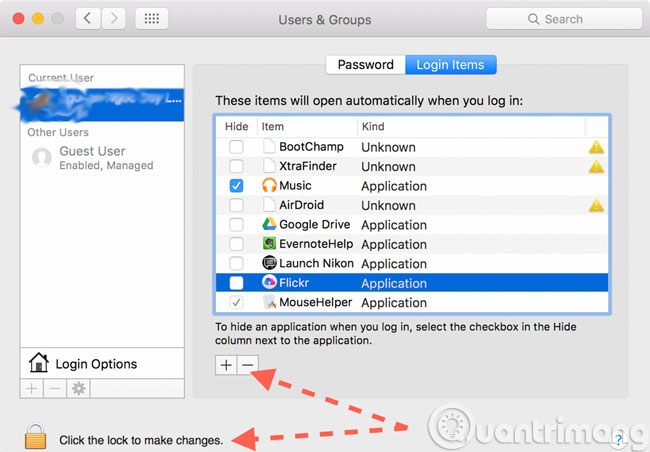Image resolution: width=650 pixels, height=452 pixels.
Task: Click the lock icon to make changes
Action: tap(35, 436)
